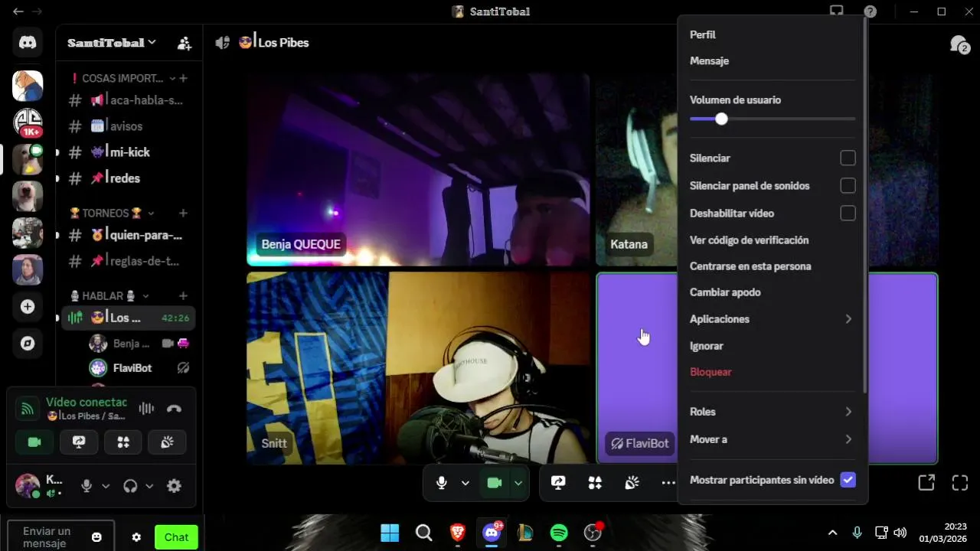The height and width of the screenshot is (551, 980).
Task: Open the server with 1K+ badge
Action: coord(28,122)
